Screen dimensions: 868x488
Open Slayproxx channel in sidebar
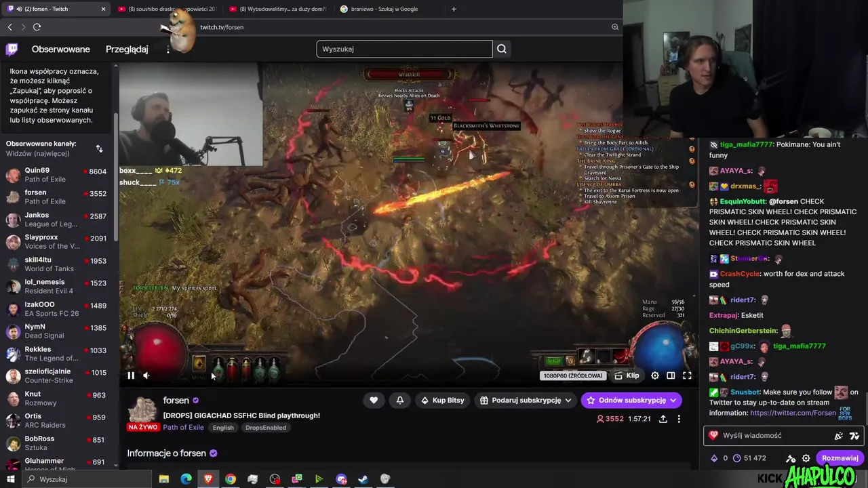(58, 241)
